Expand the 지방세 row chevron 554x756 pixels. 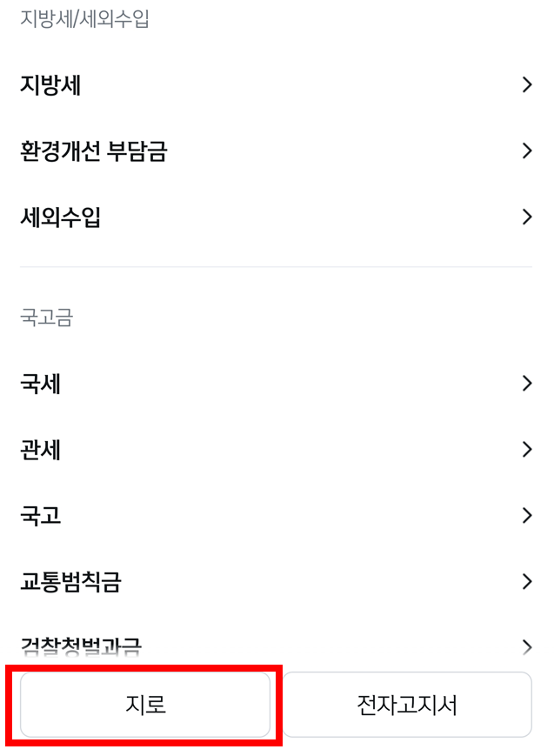[x=527, y=84]
